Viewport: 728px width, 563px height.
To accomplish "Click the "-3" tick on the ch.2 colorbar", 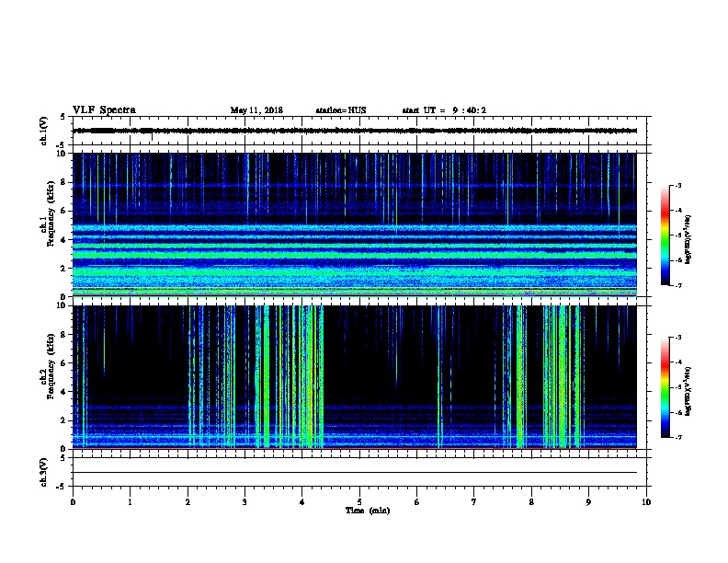I will click(x=677, y=338).
